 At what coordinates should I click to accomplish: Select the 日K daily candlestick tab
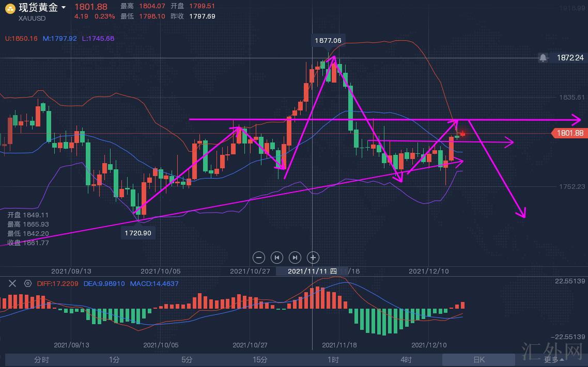(x=478, y=360)
